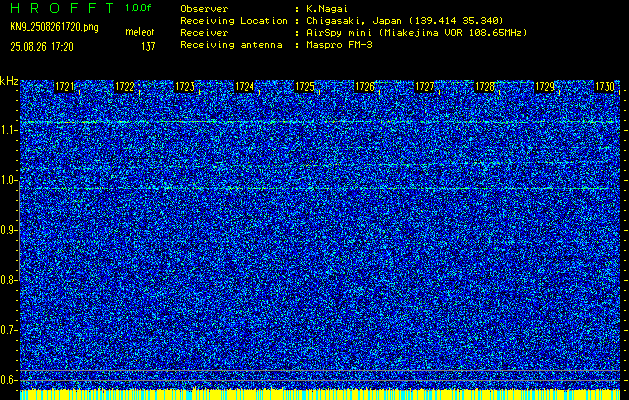Click the 1727 time marker
The height and width of the screenshot is (400, 629).
click(x=424, y=87)
